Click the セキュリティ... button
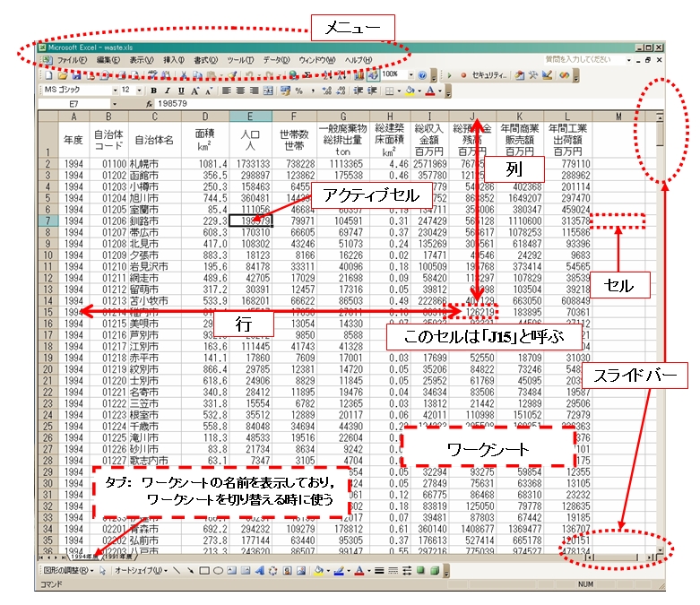Viewport: 700px width, 605px height. tap(489, 75)
